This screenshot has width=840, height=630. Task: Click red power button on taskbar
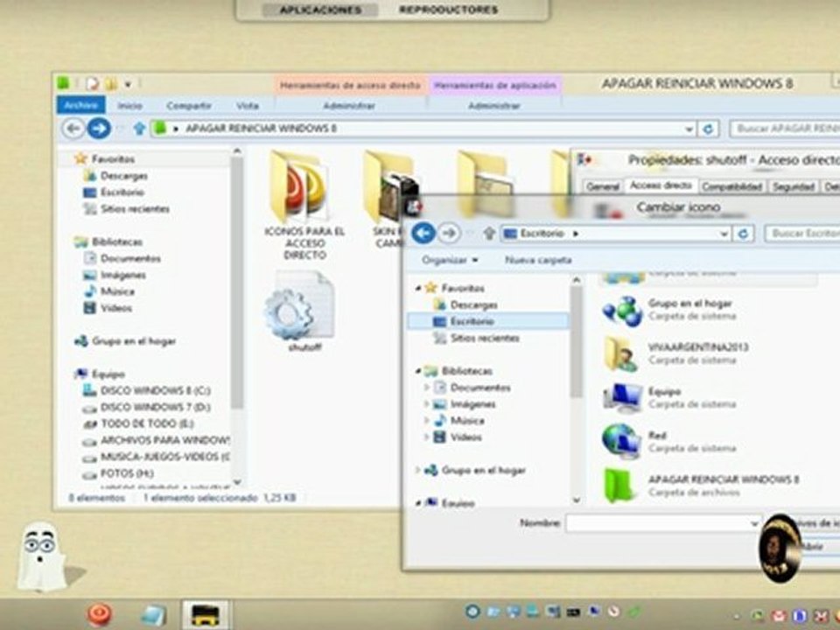pyautogui.click(x=100, y=614)
